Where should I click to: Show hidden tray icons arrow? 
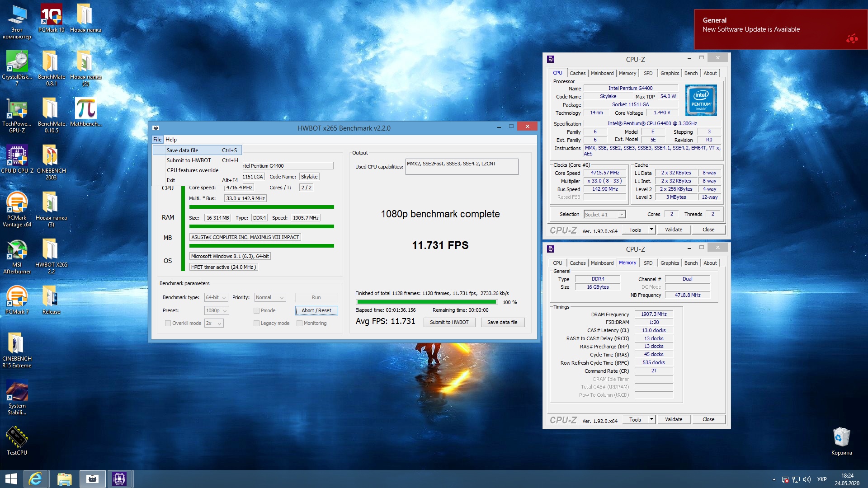(x=774, y=479)
